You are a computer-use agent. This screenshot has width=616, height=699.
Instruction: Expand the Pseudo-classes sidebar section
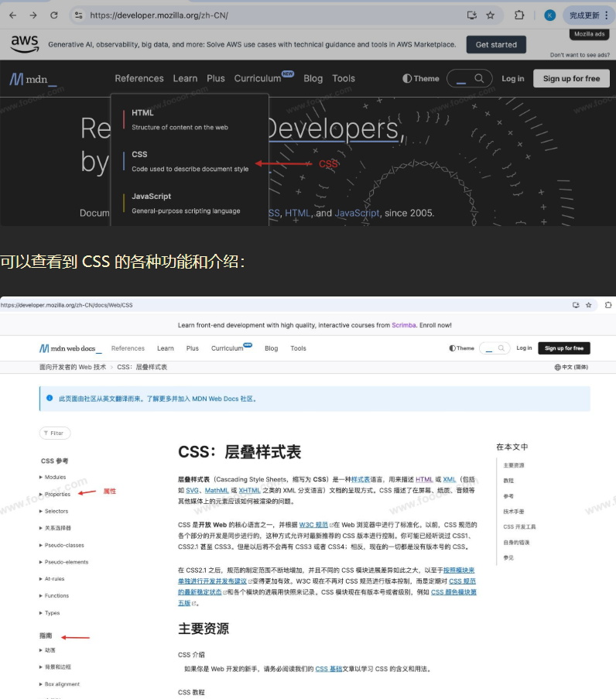click(64, 545)
